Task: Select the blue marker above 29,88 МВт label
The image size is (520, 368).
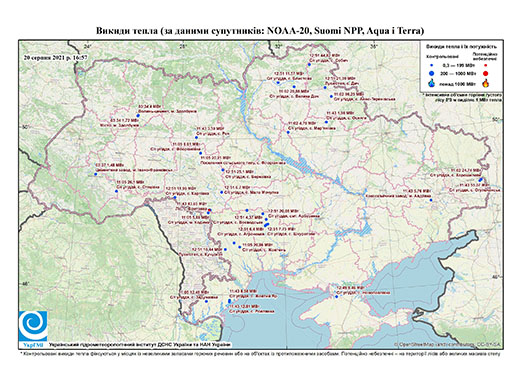Action: [x=294, y=87]
